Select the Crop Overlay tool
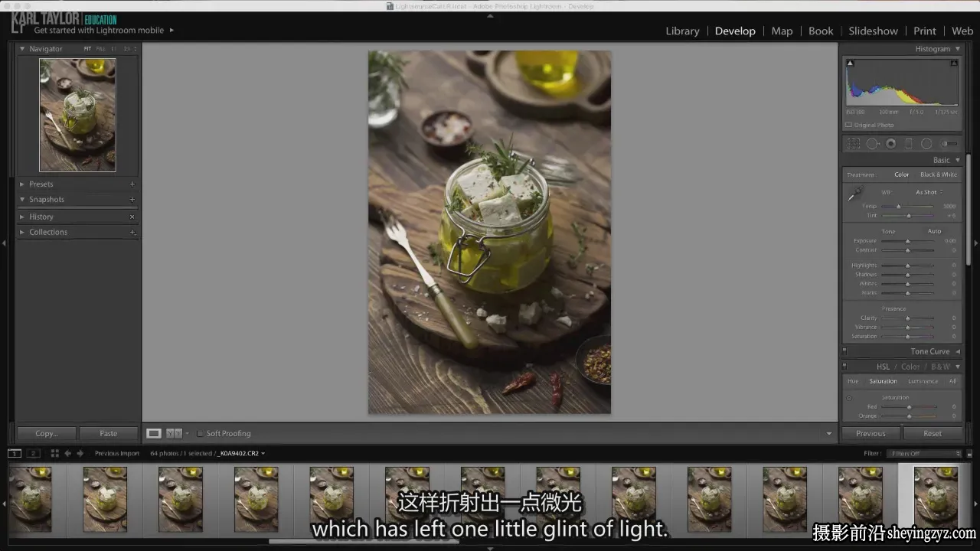This screenshot has width=980, height=551. (x=853, y=144)
